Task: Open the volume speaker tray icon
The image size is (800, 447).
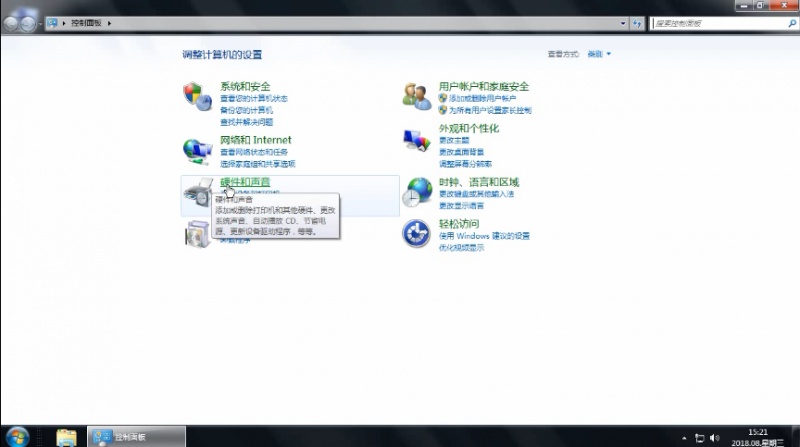Action: [x=714, y=438]
